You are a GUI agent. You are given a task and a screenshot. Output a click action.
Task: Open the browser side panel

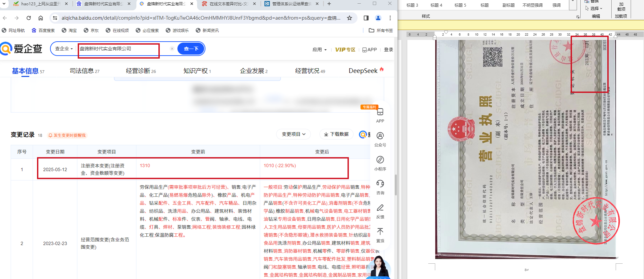(366, 18)
